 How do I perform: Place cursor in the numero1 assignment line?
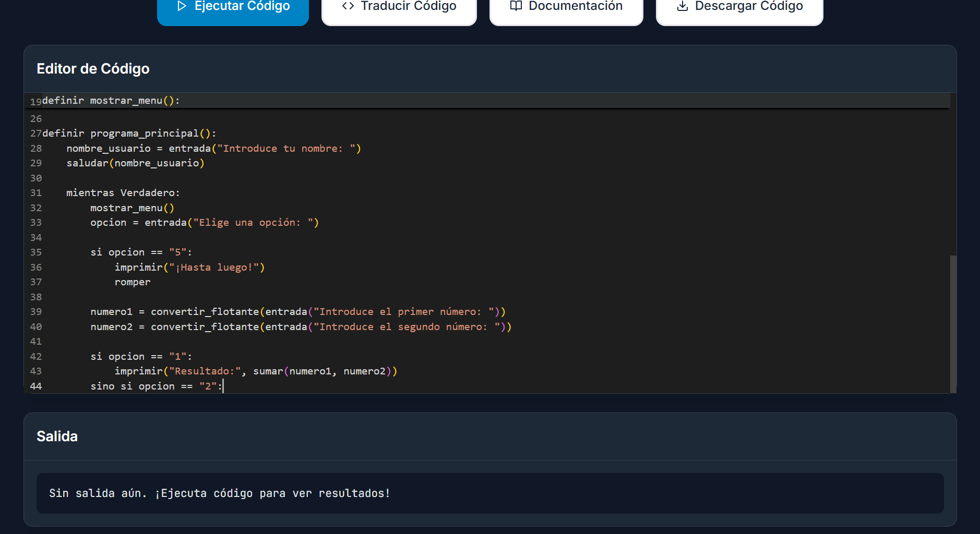tap(297, 312)
